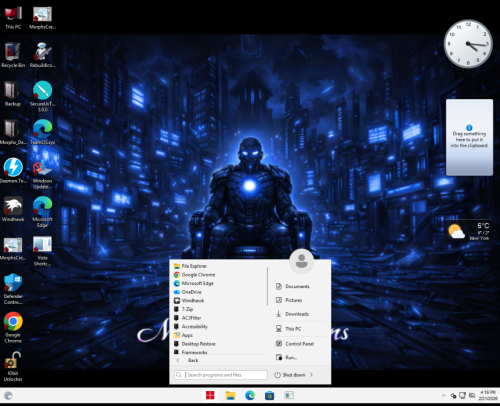This screenshot has width=500, height=406.
Task: Open Control Panel from the Start menu
Action: (x=295, y=344)
